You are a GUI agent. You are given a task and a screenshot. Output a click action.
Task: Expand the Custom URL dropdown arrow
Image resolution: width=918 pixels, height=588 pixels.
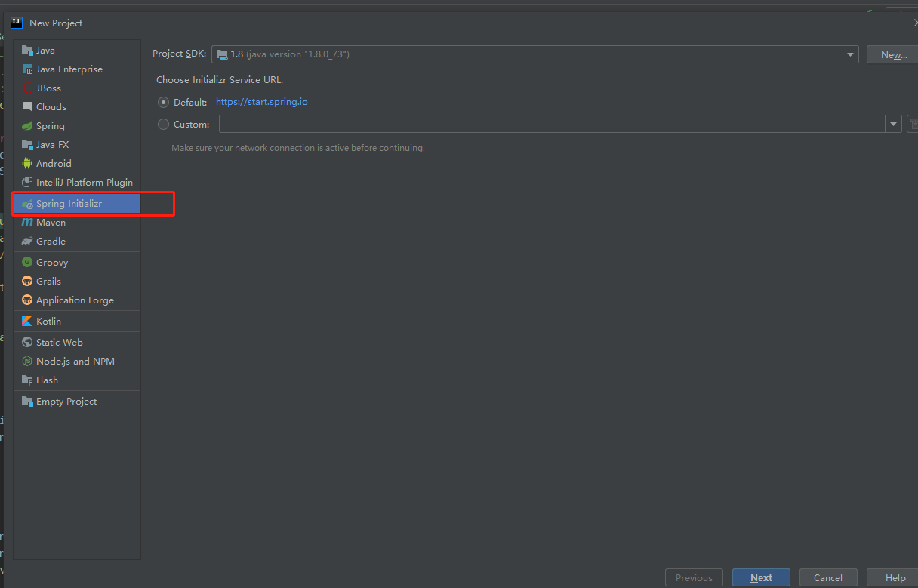tap(894, 125)
